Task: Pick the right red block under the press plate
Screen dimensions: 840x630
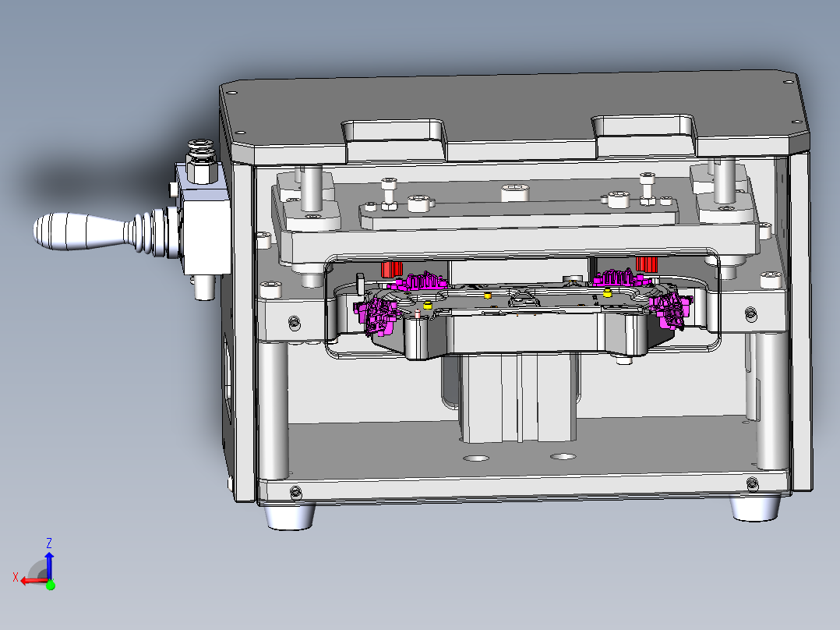Action: 647,264
